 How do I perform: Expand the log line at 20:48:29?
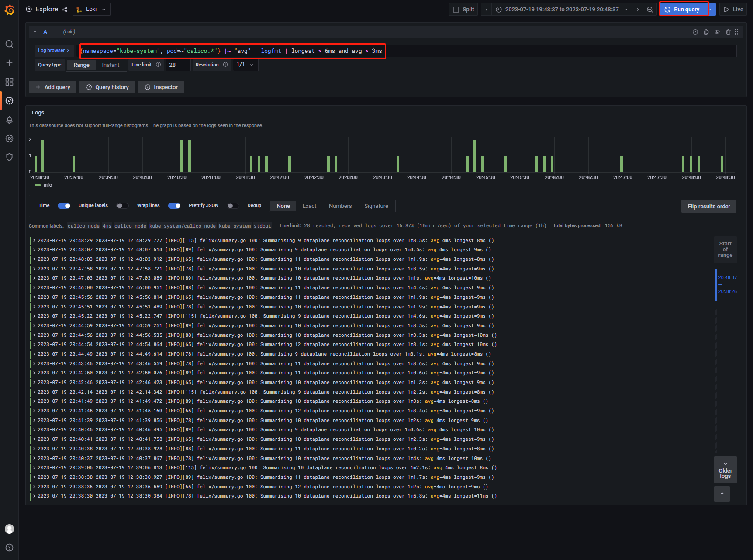point(34,241)
